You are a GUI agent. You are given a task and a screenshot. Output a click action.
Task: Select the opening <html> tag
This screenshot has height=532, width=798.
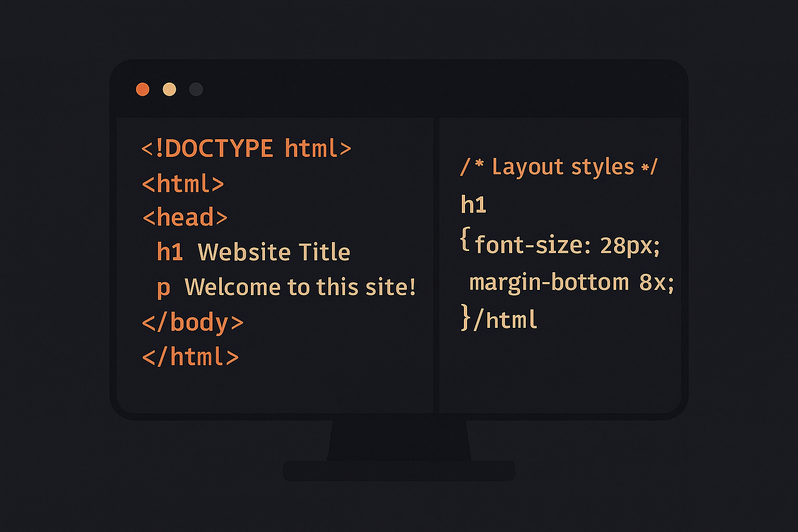coord(183,184)
